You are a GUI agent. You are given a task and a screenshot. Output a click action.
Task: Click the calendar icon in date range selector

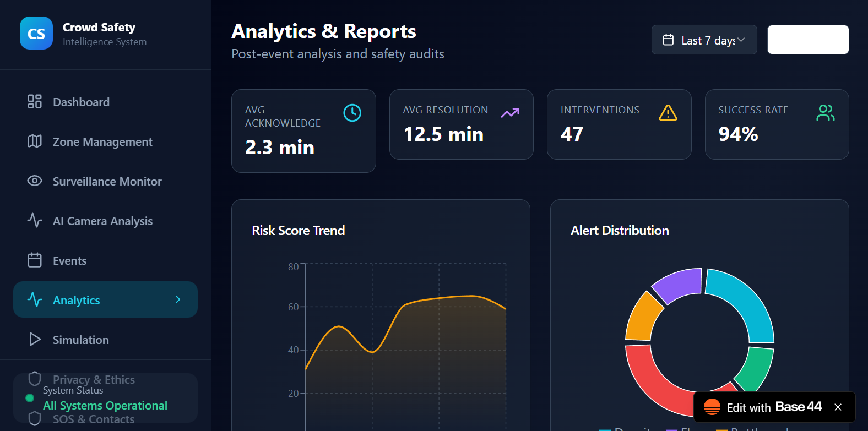(668, 40)
